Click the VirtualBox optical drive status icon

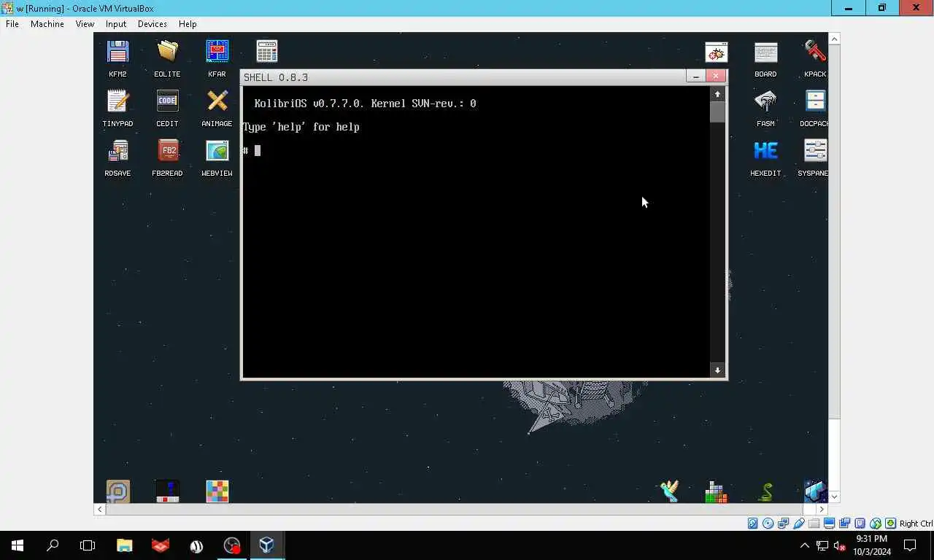click(768, 524)
